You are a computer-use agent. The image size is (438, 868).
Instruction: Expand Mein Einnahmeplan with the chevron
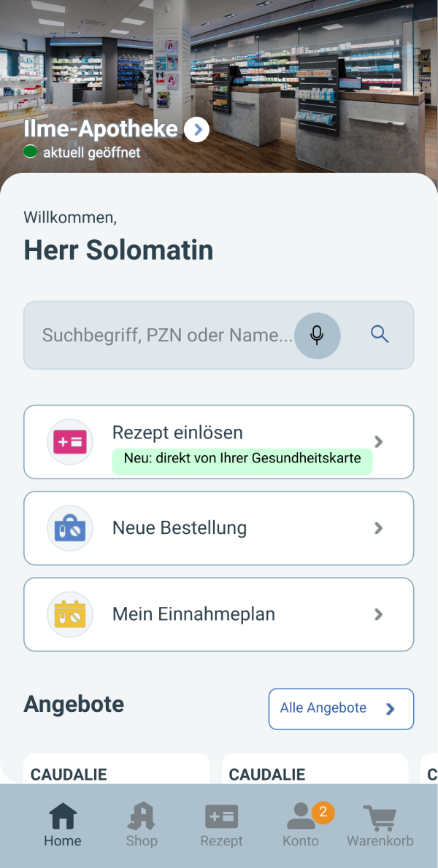(x=378, y=613)
